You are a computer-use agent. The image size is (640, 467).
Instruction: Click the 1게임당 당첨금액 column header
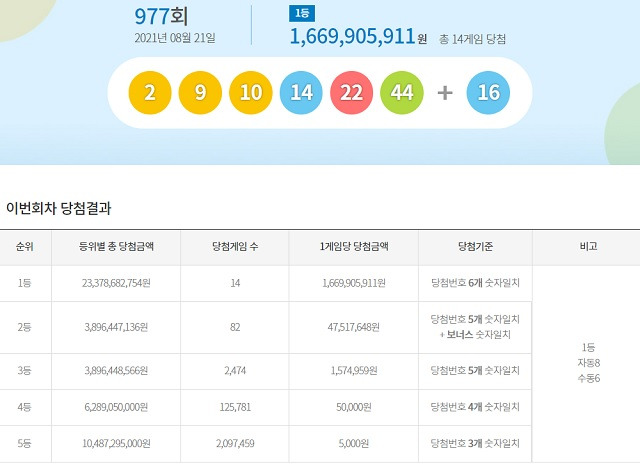point(354,247)
